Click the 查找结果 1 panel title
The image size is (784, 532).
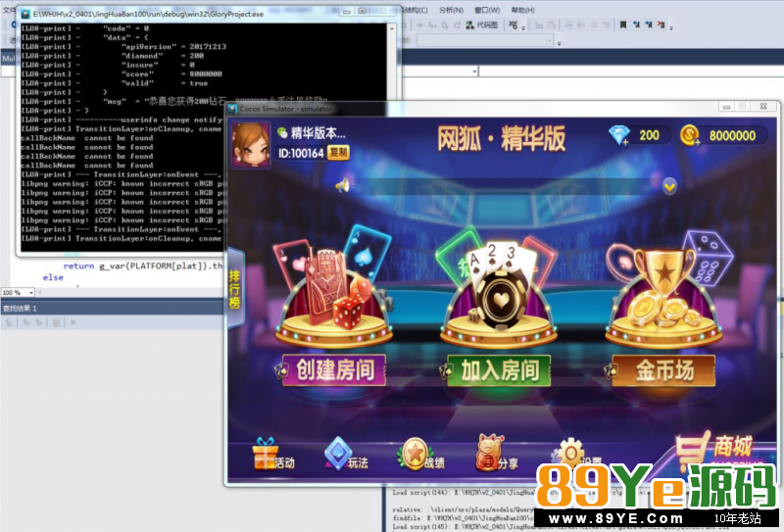pos(20,309)
